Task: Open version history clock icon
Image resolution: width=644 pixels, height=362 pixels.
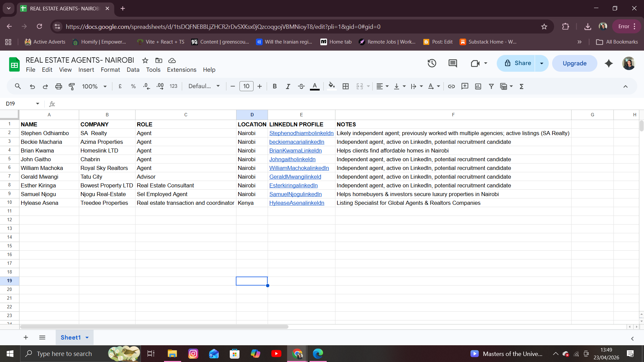Action: click(x=432, y=63)
